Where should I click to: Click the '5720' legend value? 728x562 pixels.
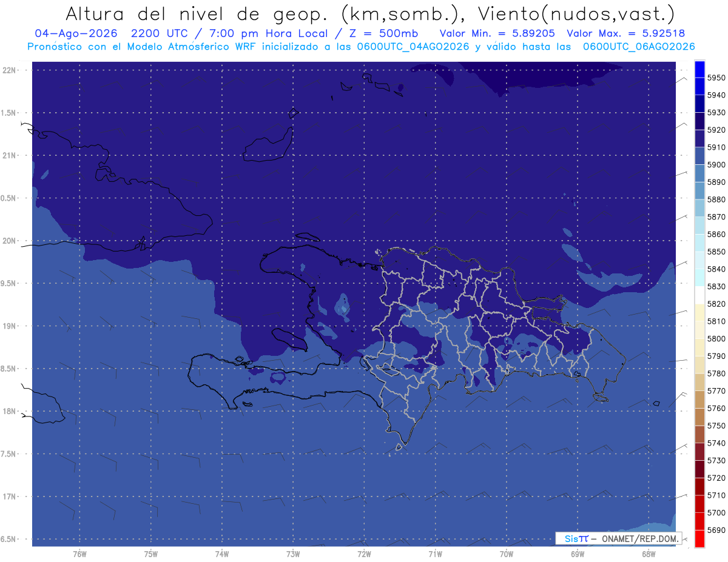click(x=716, y=478)
